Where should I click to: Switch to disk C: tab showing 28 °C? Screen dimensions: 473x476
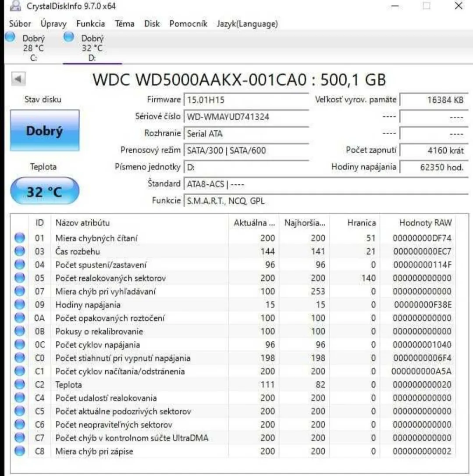click(x=30, y=49)
